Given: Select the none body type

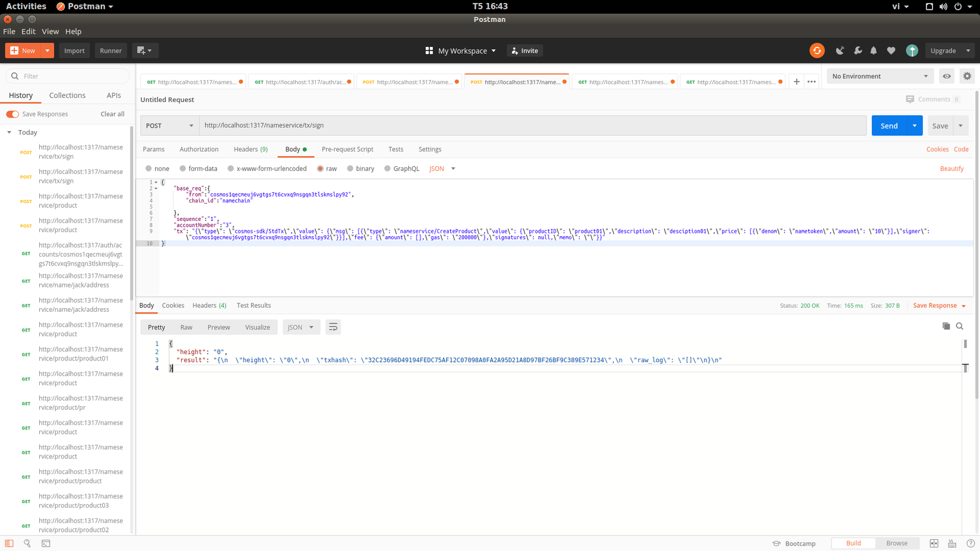Looking at the screenshot, I should pyautogui.click(x=148, y=169).
